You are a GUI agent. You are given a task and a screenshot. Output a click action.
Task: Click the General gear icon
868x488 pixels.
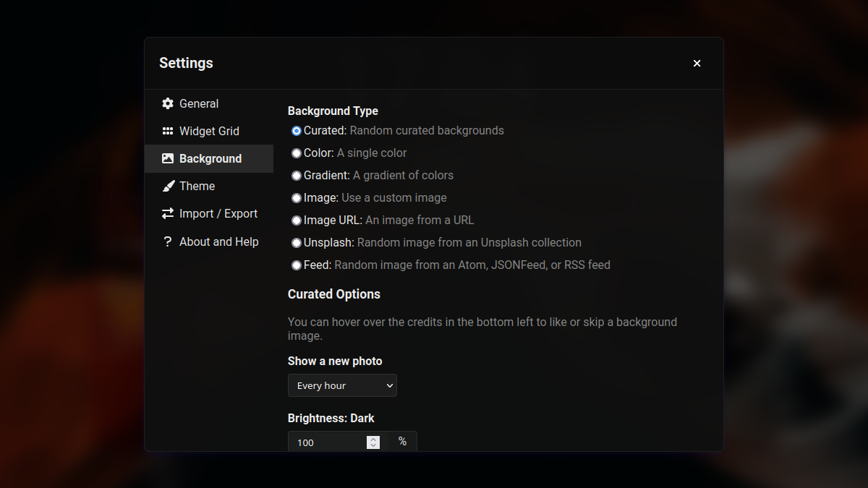tap(168, 103)
